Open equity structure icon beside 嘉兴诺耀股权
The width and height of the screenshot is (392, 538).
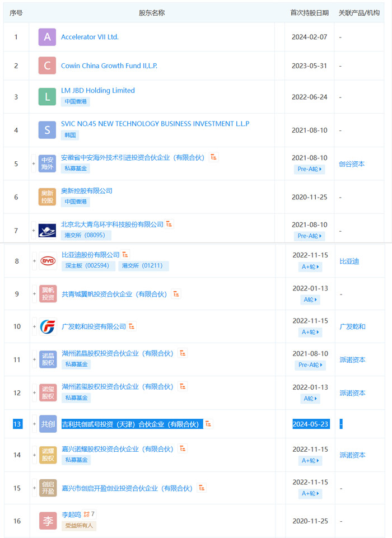183,448
